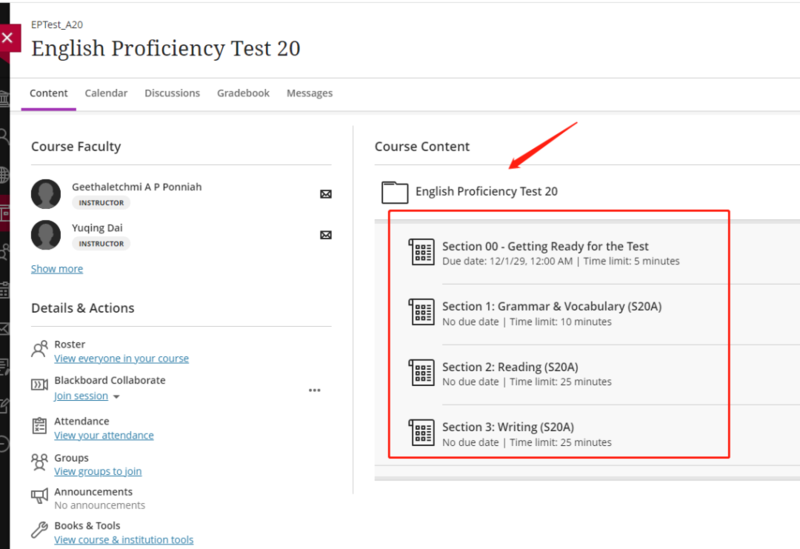
Task: Click the English Proficiency Test 20 folder icon
Action: [x=395, y=192]
